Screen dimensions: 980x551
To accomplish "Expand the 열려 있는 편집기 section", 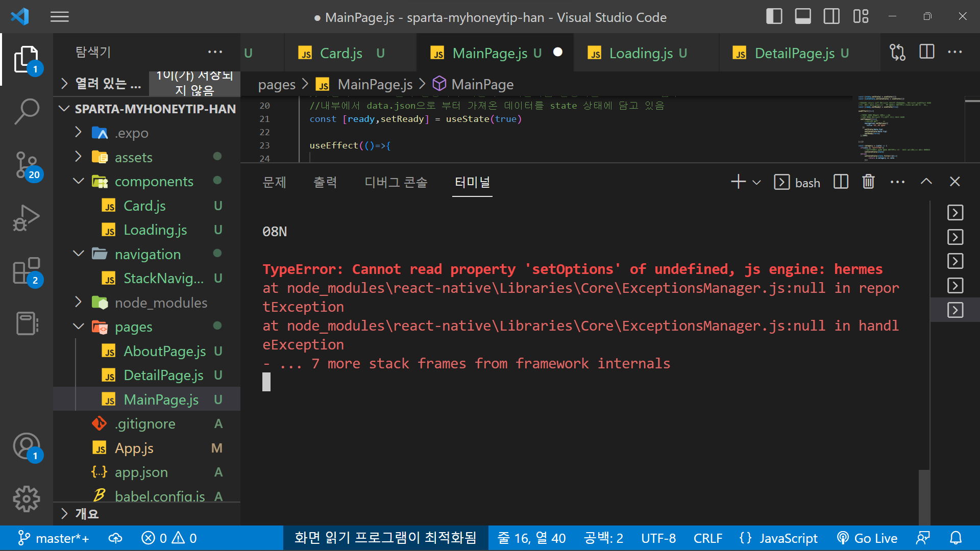I will (101, 83).
